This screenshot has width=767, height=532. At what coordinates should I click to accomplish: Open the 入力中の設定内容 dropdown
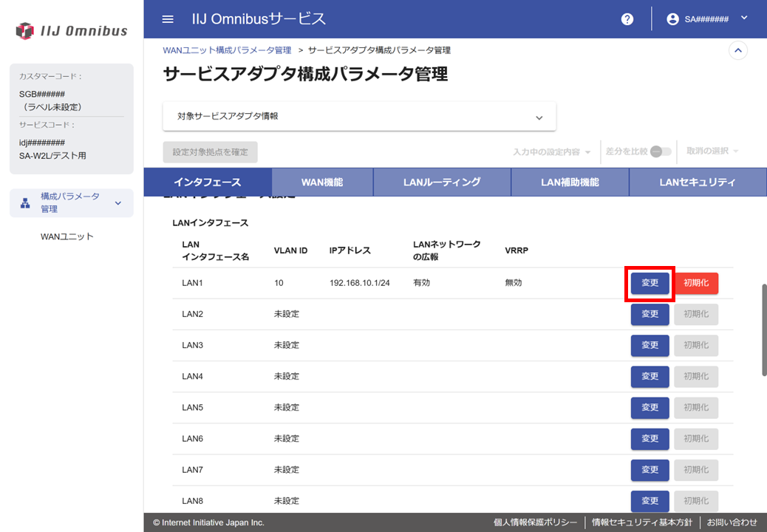click(552, 151)
